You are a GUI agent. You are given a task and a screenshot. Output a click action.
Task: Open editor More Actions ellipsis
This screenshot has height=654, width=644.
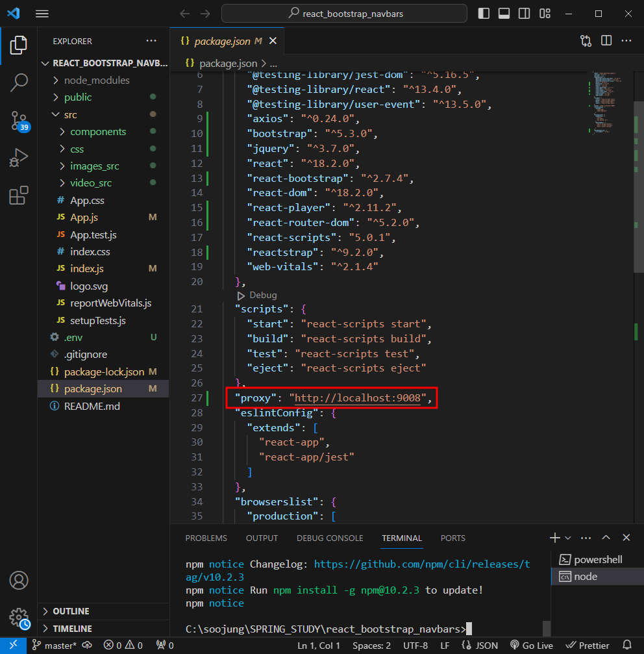[626, 41]
